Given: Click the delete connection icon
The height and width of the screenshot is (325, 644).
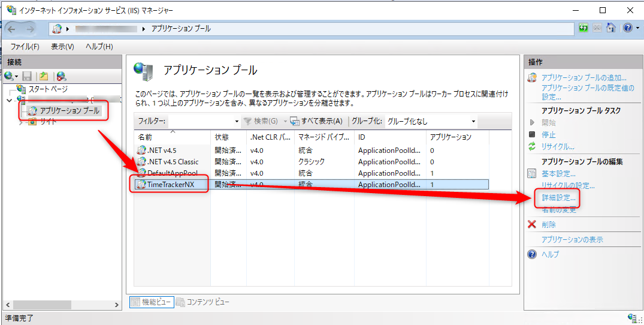Looking at the screenshot, I should click(x=61, y=76).
